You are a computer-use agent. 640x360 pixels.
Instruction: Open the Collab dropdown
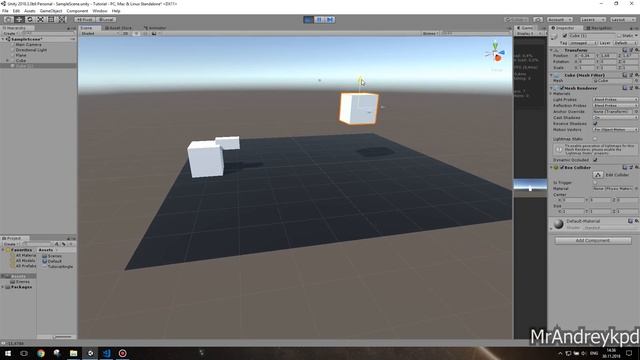click(517, 20)
